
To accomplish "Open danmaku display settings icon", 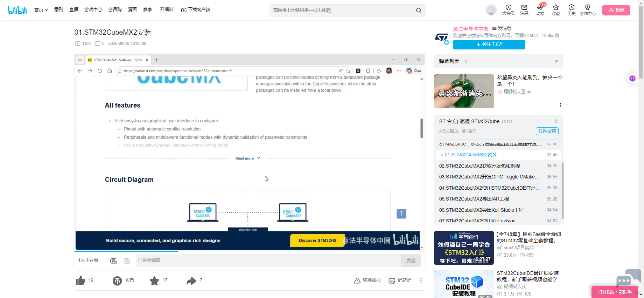I will tap(127, 260).
